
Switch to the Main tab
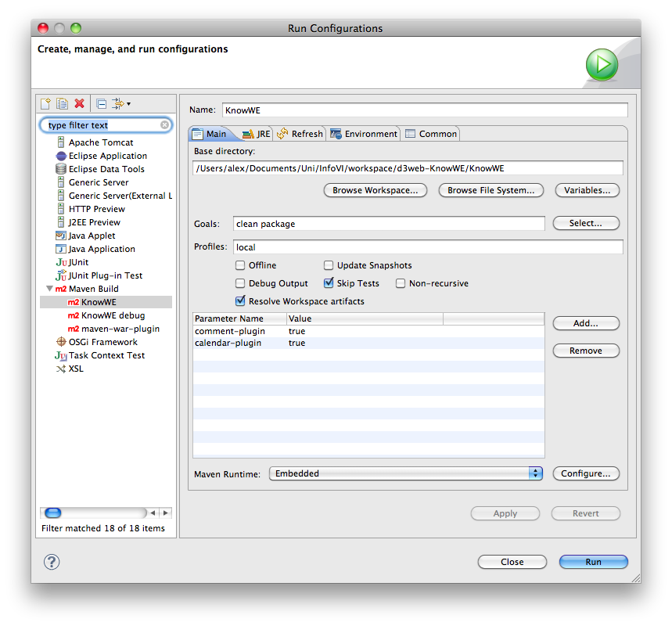210,134
